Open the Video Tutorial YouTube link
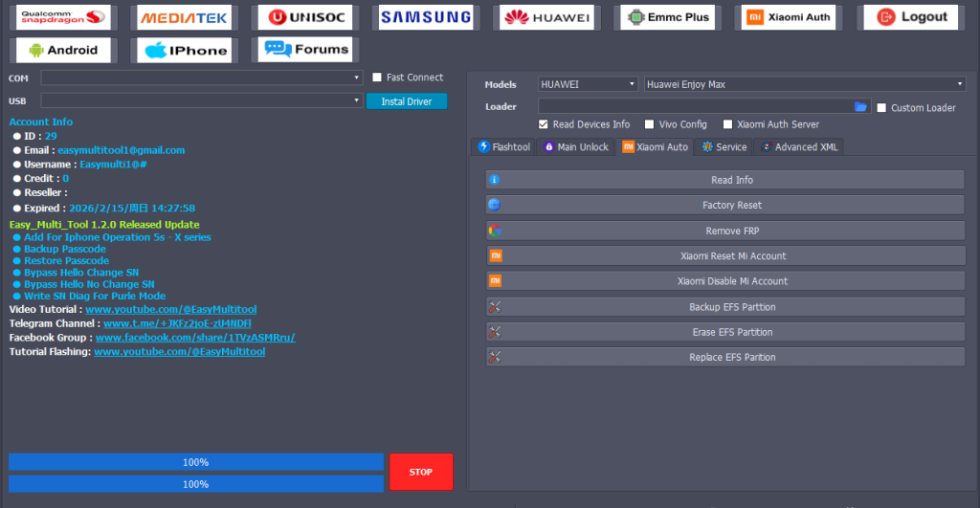 coord(170,309)
